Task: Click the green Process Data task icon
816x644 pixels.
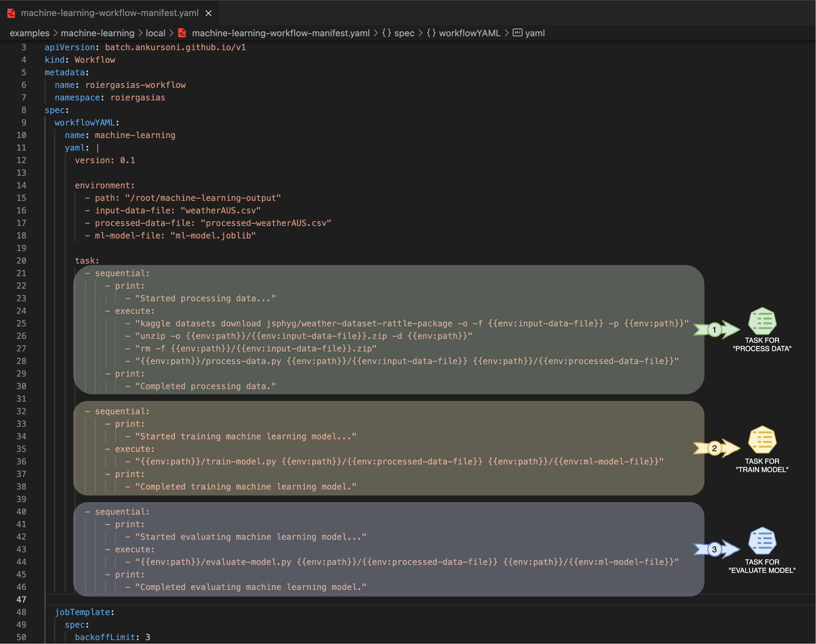Action: pyautogui.click(x=762, y=321)
